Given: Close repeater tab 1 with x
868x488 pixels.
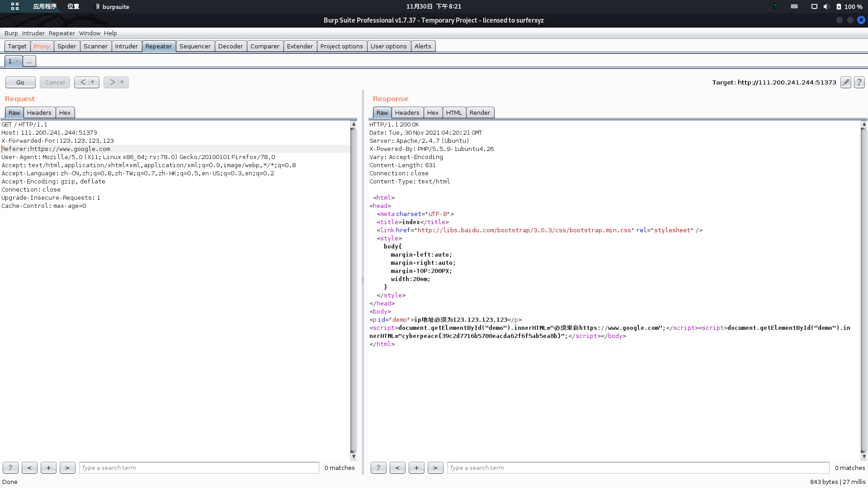Looking at the screenshot, I should point(17,61).
